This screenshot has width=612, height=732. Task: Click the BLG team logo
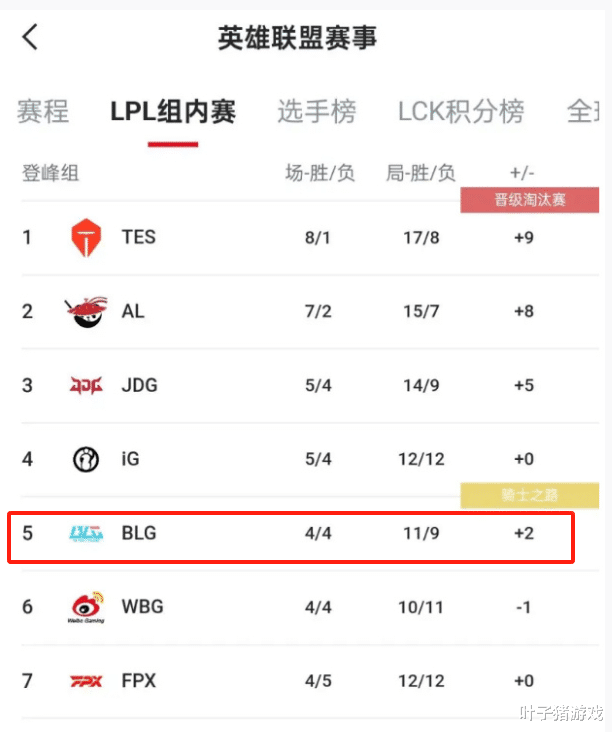pos(86,534)
